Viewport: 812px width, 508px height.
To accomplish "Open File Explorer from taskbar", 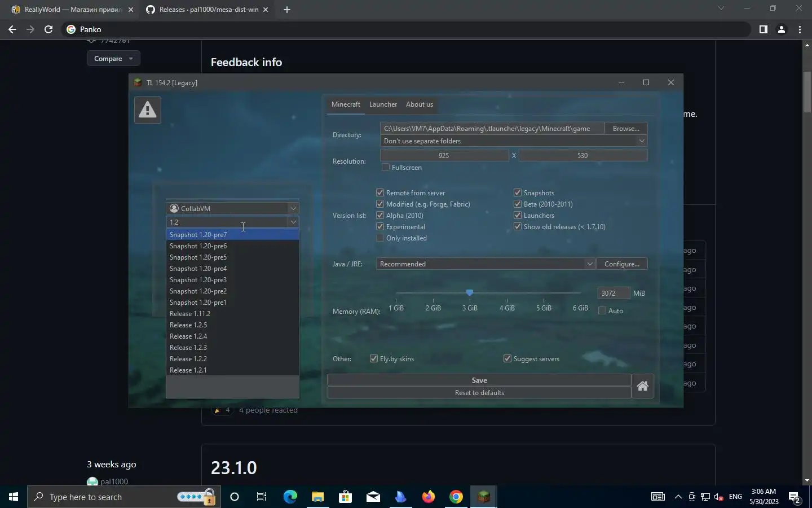I will tap(317, 497).
